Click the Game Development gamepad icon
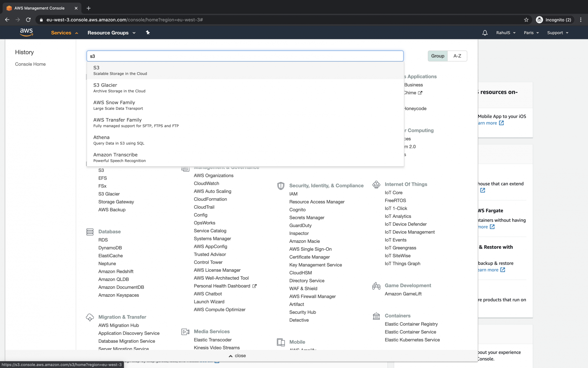This screenshot has height=368, width=588. click(x=376, y=286)
